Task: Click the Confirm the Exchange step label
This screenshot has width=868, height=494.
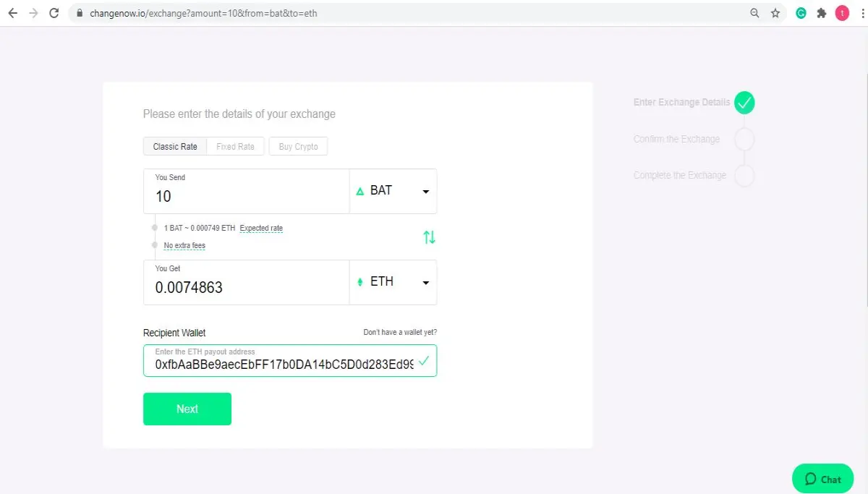Action: [677, 139]
